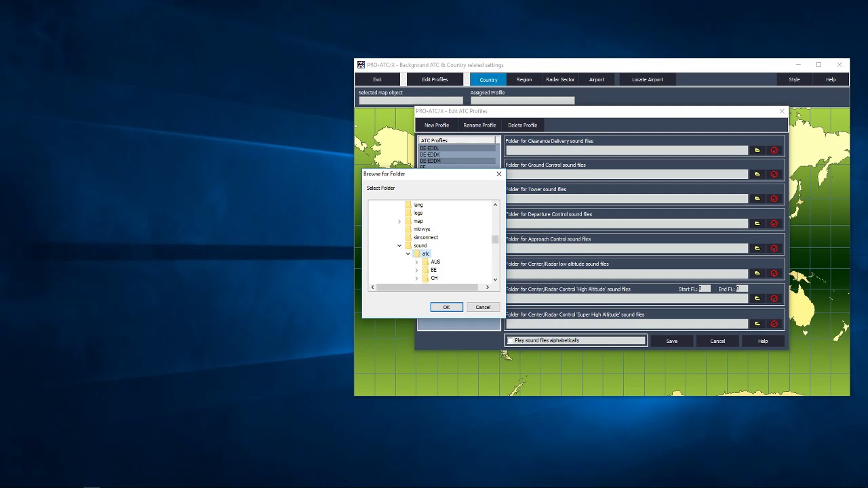This screenshot has width=868, height=488.
Task: Clear the Departure Control sound folder
Action: coord(774,224)
